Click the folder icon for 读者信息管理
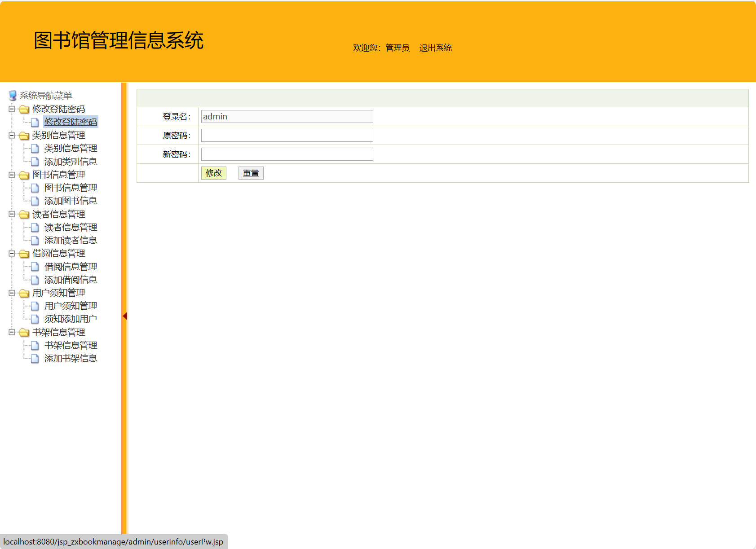 coord(25,214)
